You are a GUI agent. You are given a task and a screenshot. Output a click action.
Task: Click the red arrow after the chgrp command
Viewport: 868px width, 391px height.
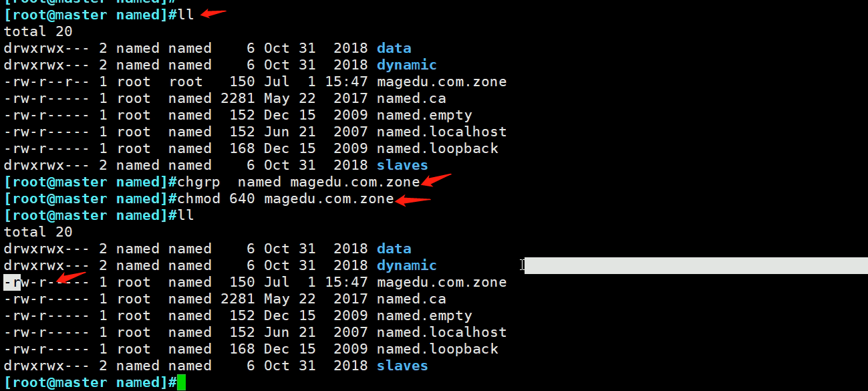[436, 180]
